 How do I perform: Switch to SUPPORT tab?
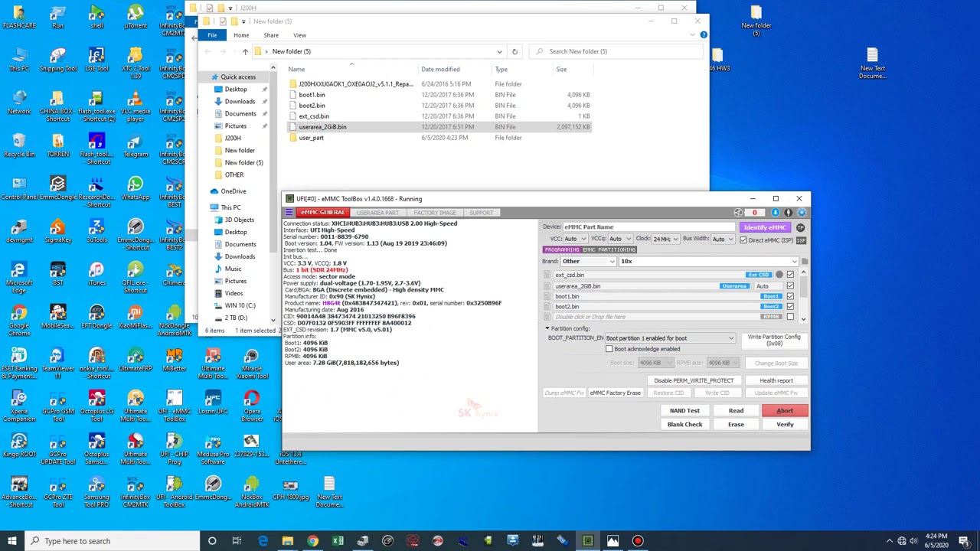(482, 213)
